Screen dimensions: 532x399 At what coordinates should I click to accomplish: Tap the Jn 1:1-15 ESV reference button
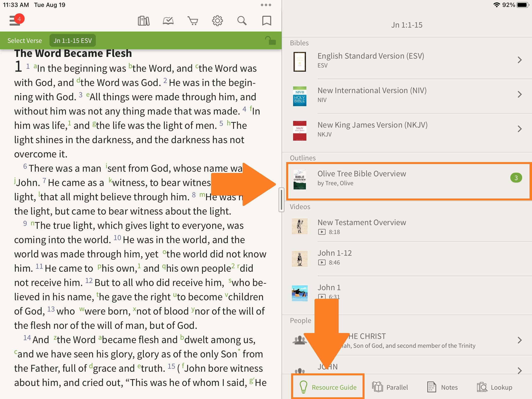tap(73, 41)
